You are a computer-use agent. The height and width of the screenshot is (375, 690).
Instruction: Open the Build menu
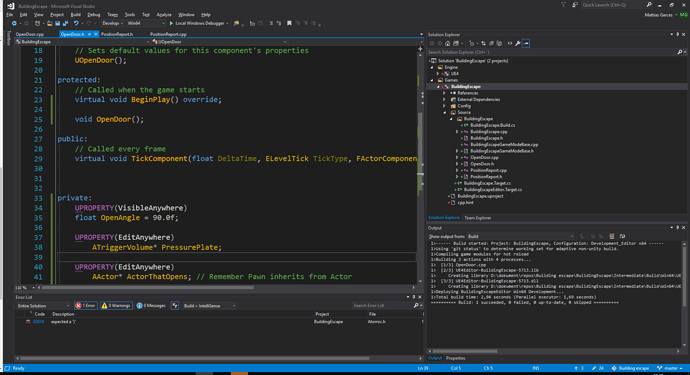pos(76,15)
